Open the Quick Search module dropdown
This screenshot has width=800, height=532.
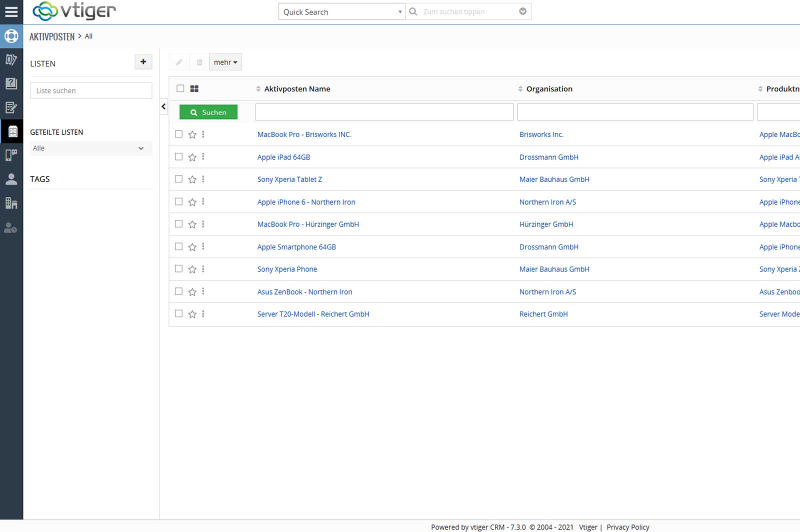click(x=341, y=12)
